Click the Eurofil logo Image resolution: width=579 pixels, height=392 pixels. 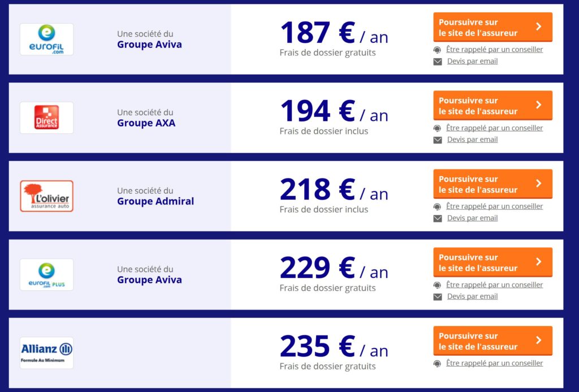click(x=46, y=38)
